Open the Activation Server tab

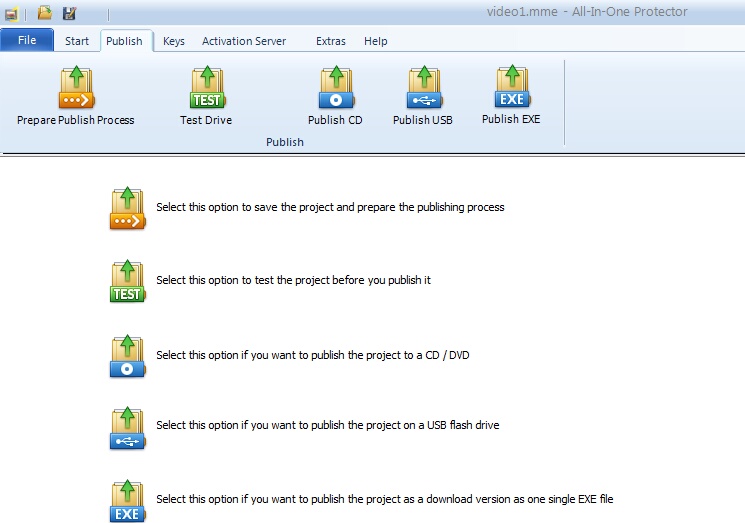244,41
